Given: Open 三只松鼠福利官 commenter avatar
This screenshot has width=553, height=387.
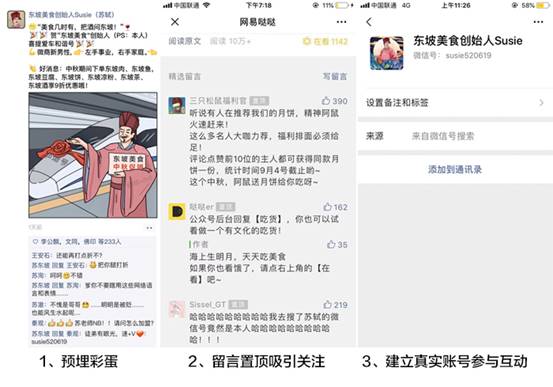Looking at the screenshot, I should tap(177, 105).
